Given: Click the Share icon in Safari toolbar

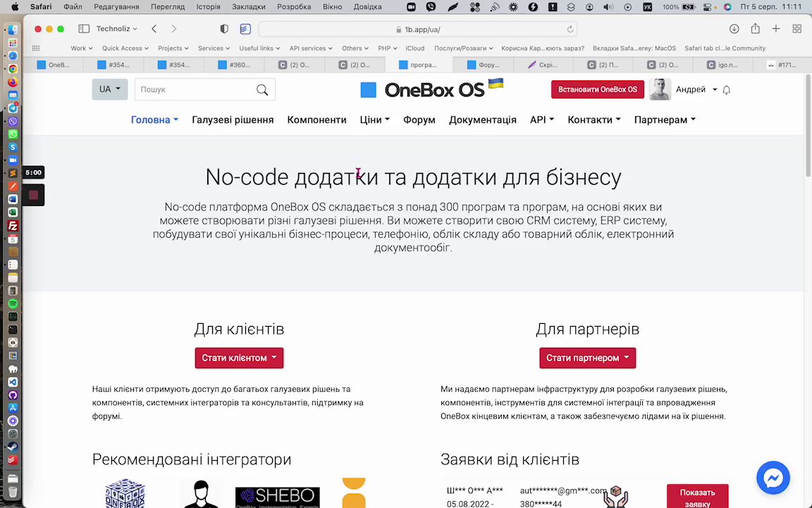Looking at the screenshot, I should pos(756,28).
